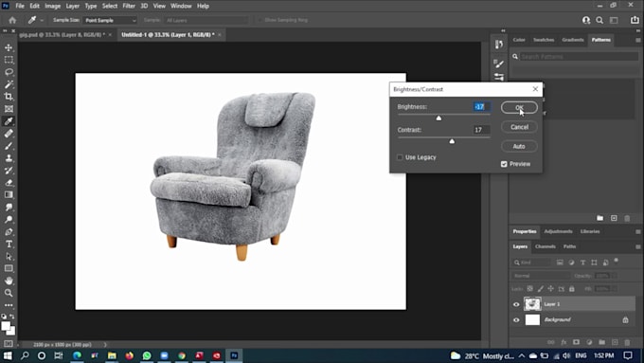
Task: Select the Rectangle shape tool
Action: (x=9, y=268)
